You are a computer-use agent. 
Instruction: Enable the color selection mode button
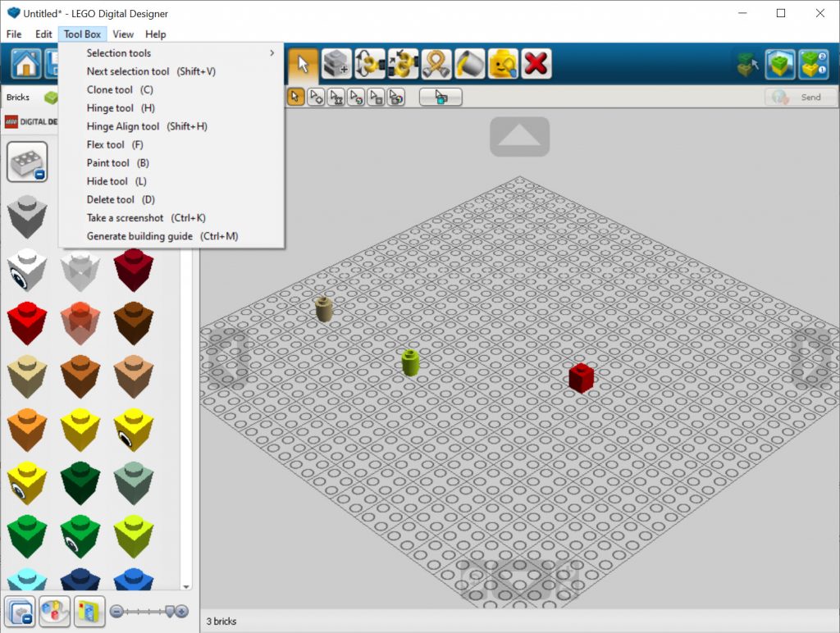click(356, 97)
